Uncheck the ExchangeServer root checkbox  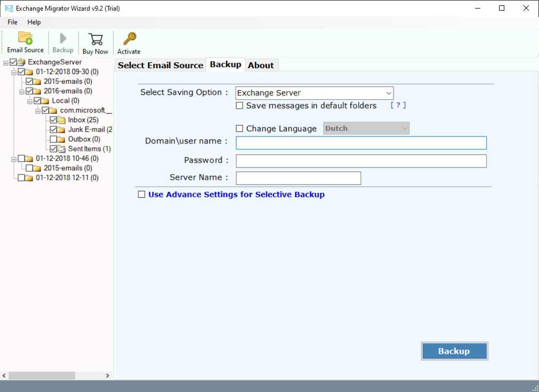pyautogui.click(x=13, y=62)
